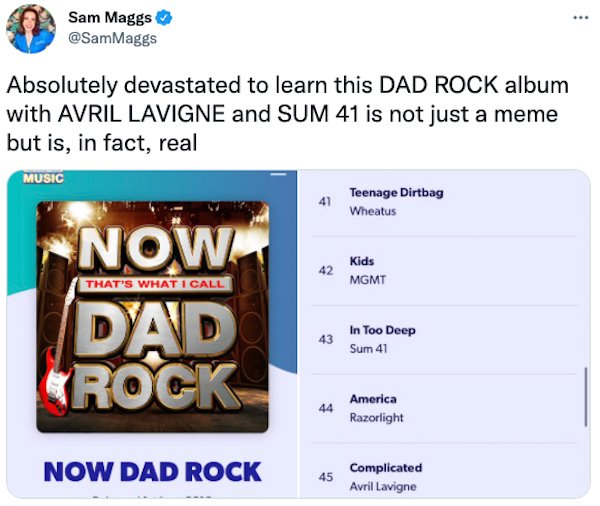Screen dimensions: 600x506
Task: Select track 44 America
Action: (x=444, y=408)
